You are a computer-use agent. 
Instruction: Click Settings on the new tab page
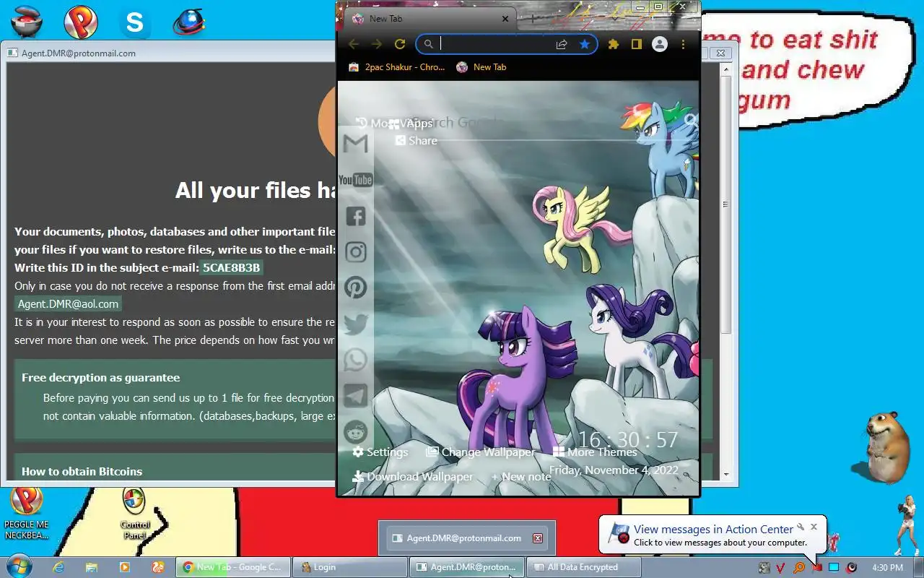pyautogui.click(x=380, y=452)
